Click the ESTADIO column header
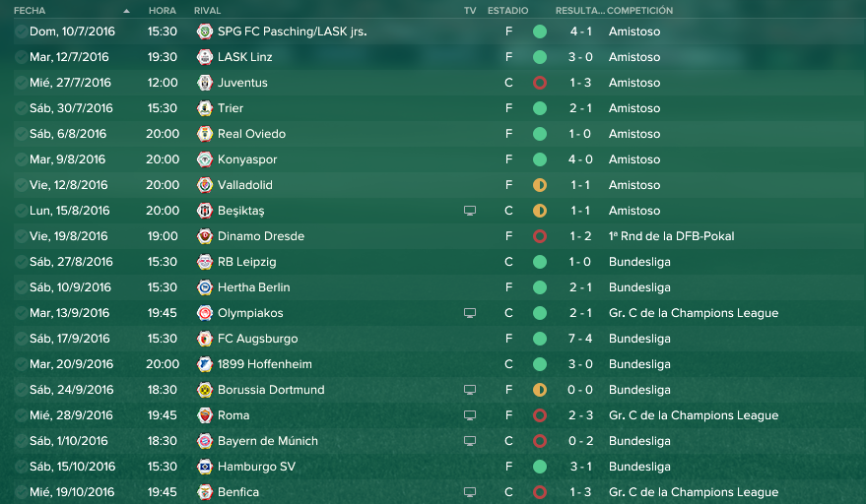Screen dimensions: 866x504 (x=507, y=11)
